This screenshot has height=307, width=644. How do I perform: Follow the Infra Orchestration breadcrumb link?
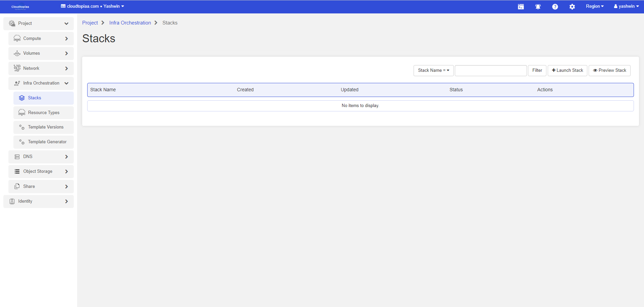[x=130, y=23]
